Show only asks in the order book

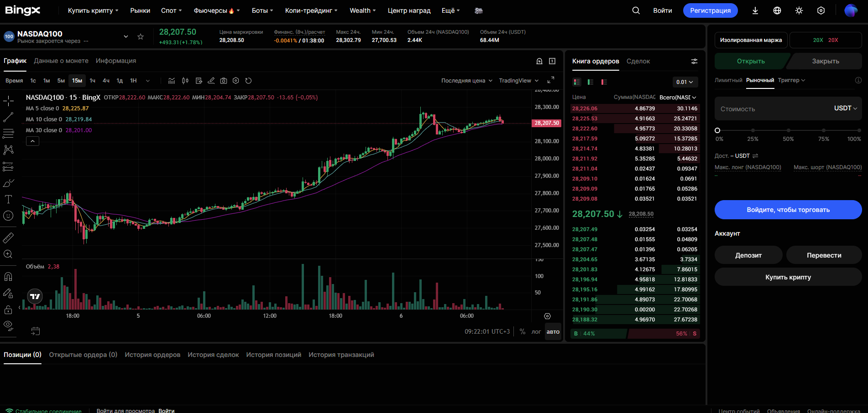click(x=604, y=82)
